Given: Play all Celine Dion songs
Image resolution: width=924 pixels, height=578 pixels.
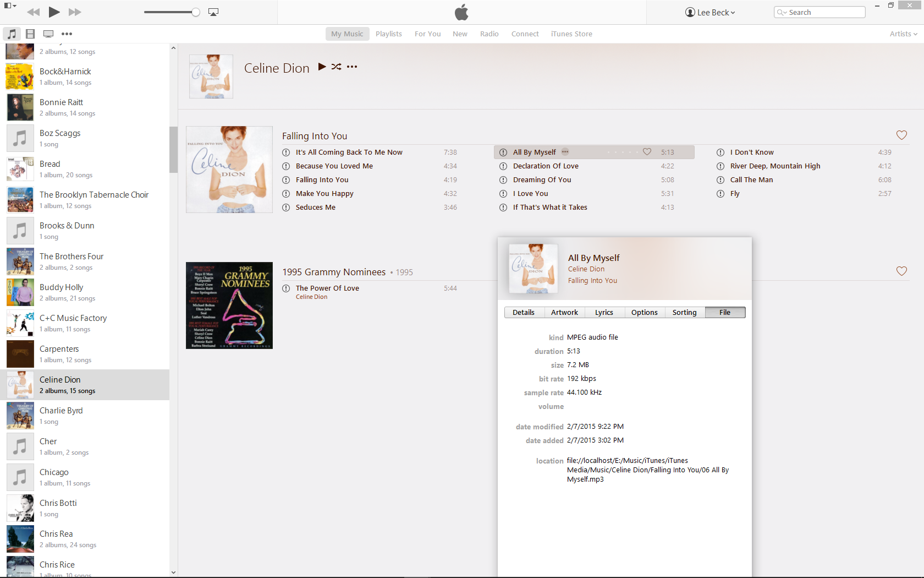Looking at the screenshot, I should click(x=322, y=67).
